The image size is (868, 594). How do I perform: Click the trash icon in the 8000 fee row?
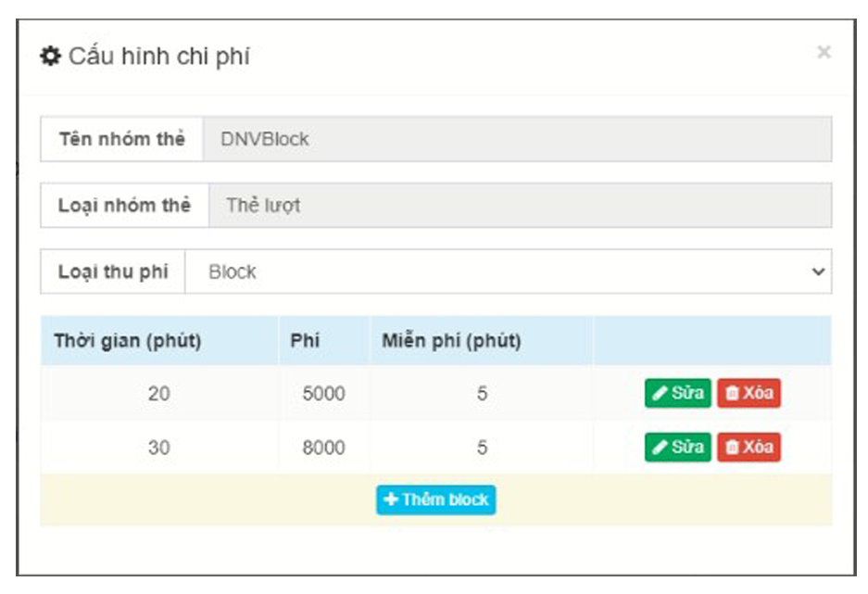click(732, 448)
